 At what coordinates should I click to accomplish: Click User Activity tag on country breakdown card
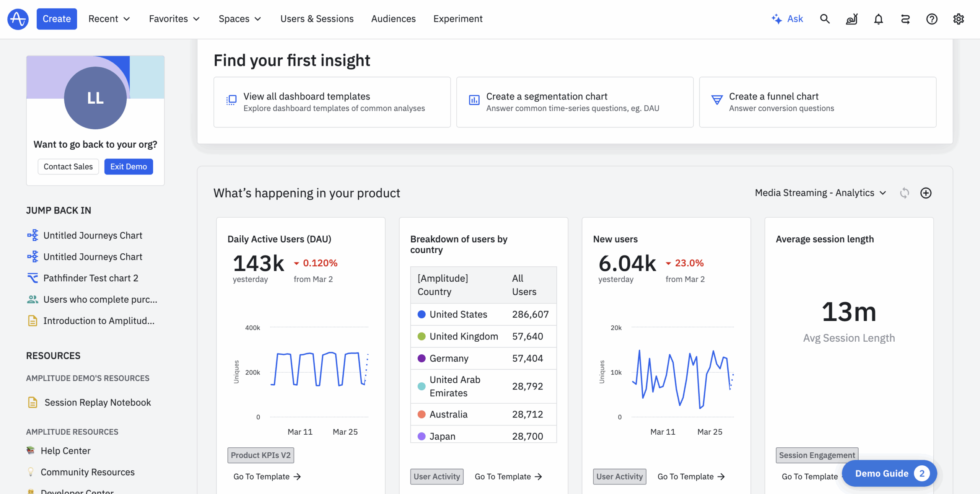point(437,476)
